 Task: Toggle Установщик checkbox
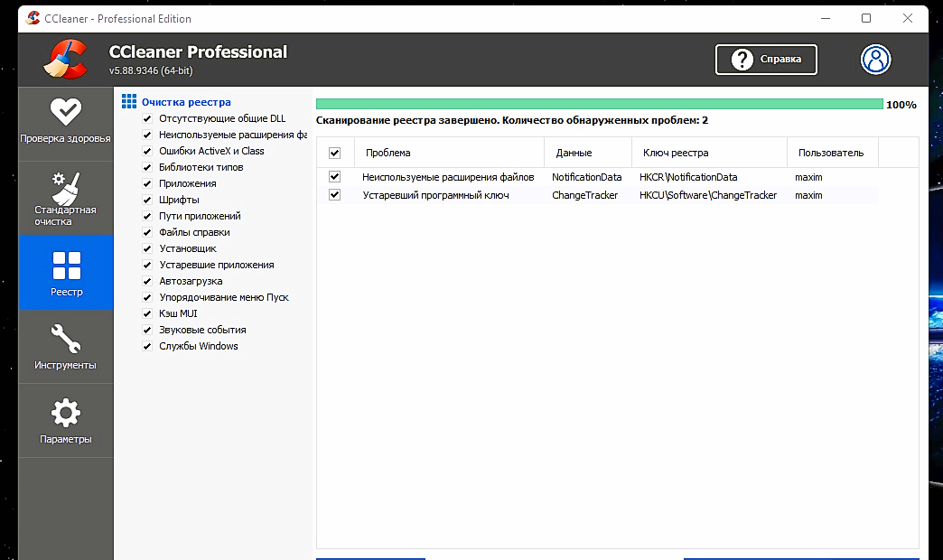[146, 248]
